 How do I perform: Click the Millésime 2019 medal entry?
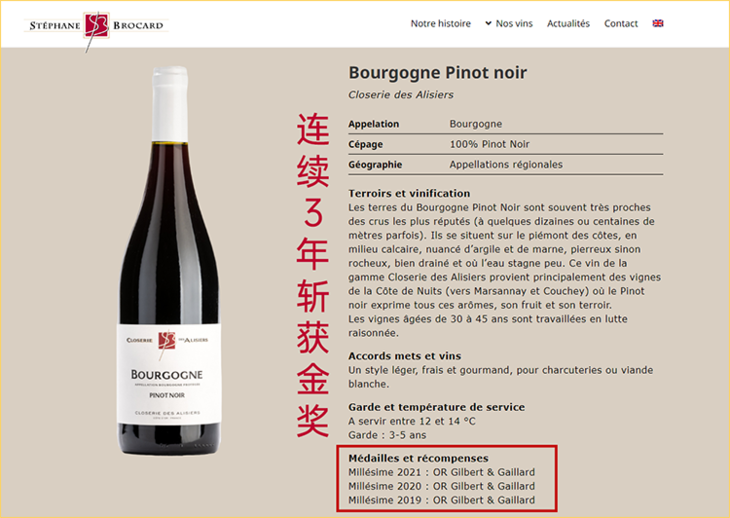(x=441, y=500)
